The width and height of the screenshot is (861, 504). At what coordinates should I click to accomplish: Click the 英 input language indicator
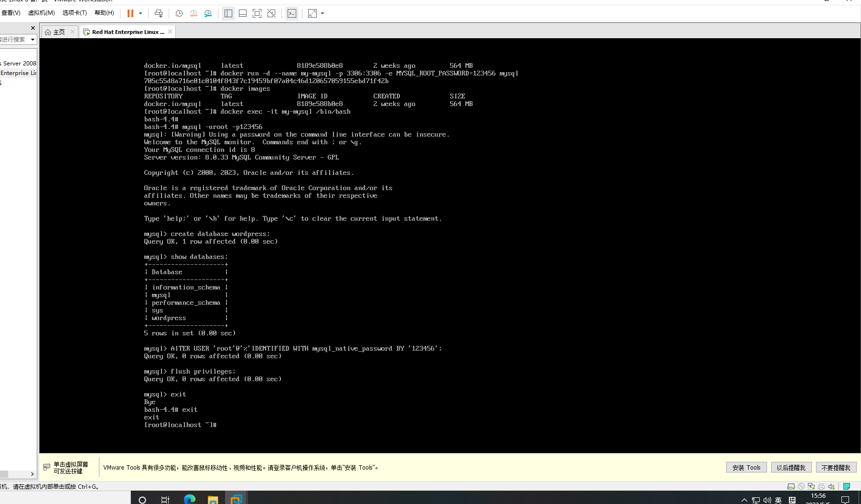tap(778, 500)
